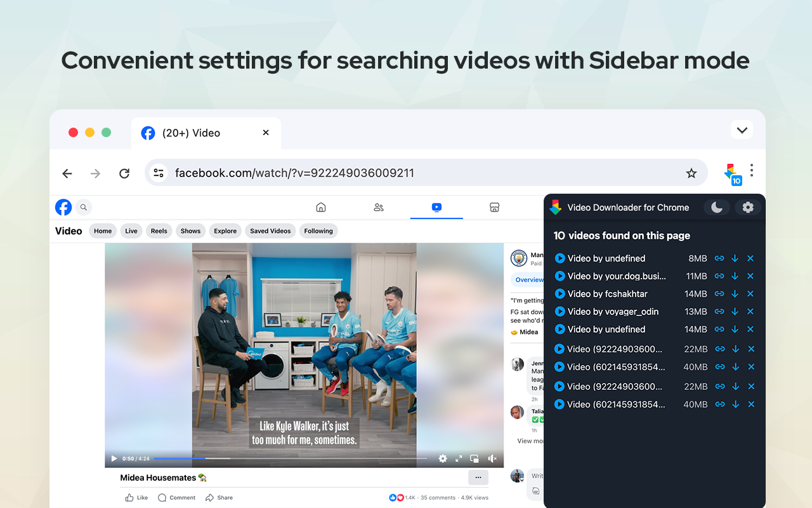Comment on the Midea Housemates video
Screen dimensions: 812x508
(177, 498)
